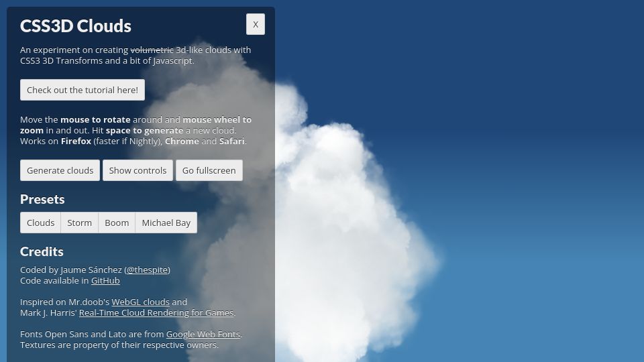Open Real-Time Cloud Rendering for Games link

tap(156, 313)
